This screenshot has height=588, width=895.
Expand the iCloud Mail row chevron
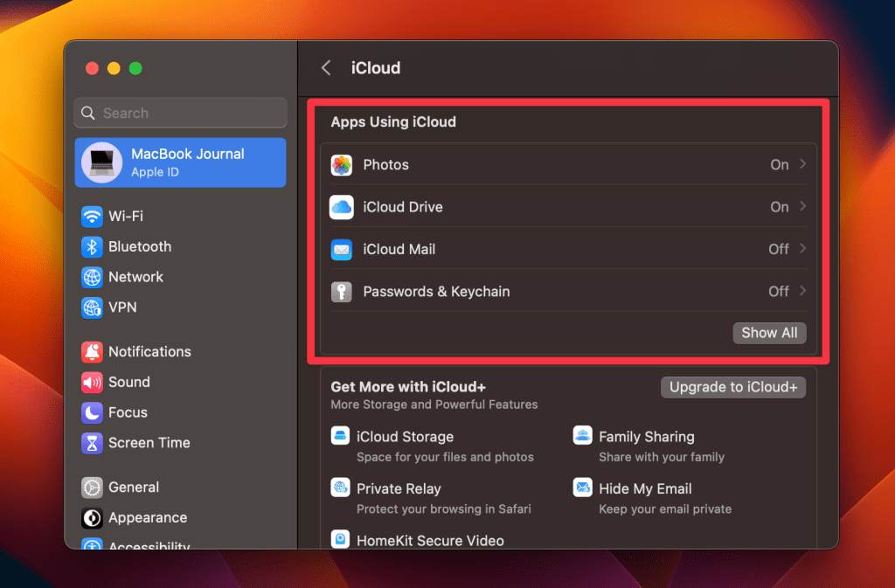click(802, 249)
